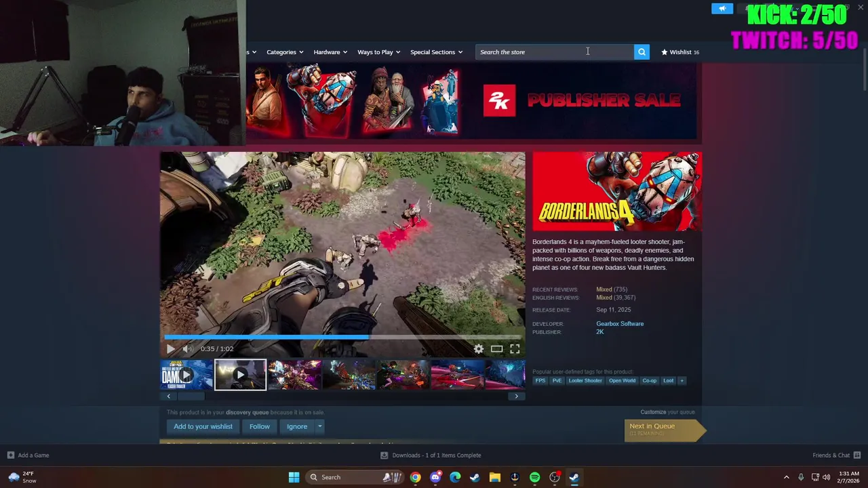The height and width of the screenshot is (488, 868).
Task: Open Spotify from taskbar
Action: [x=534, y=477]
